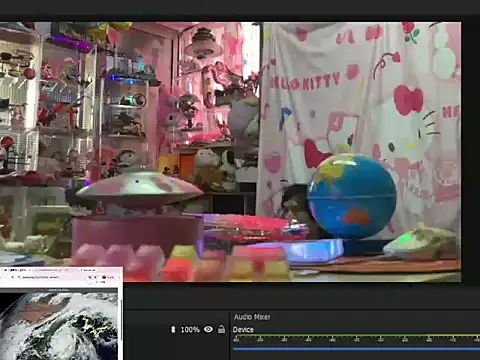
Task: Toggle the source visibility eye icon
Action: click(x=208, y=329)
